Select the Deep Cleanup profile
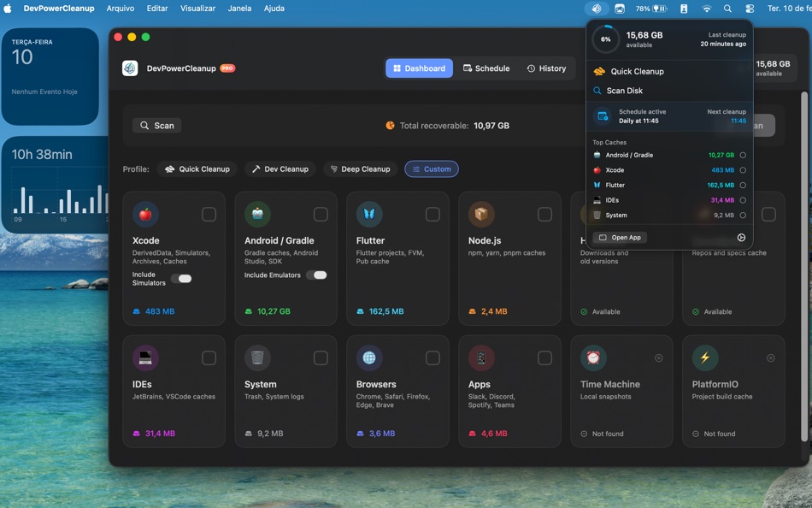 361,169
